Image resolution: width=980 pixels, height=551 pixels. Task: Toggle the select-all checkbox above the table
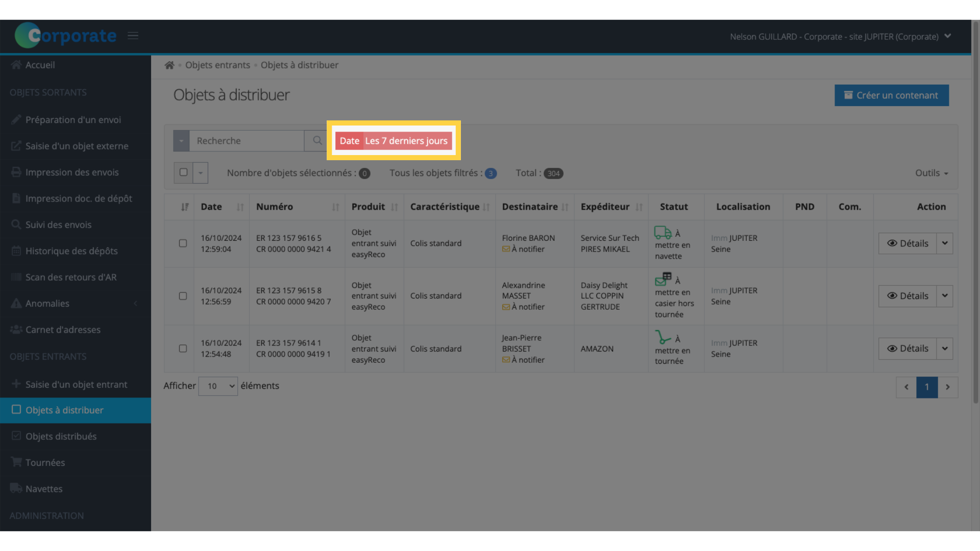pos(183,172)
